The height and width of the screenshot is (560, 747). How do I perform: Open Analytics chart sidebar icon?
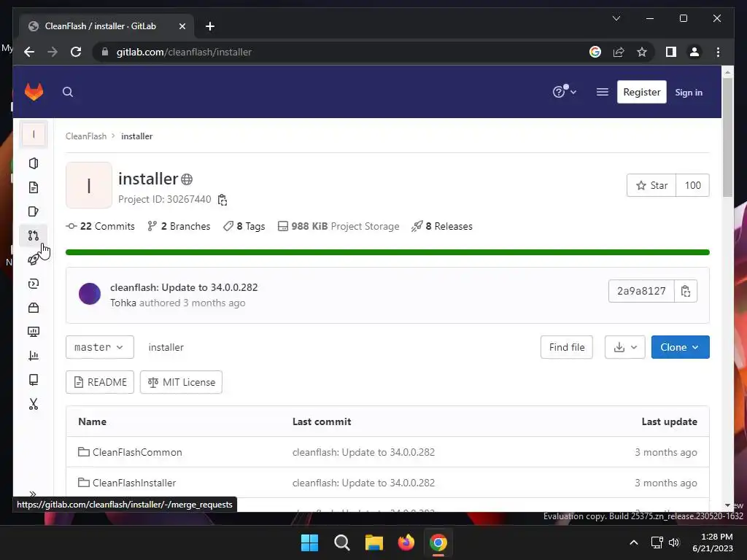click(34, 356)
